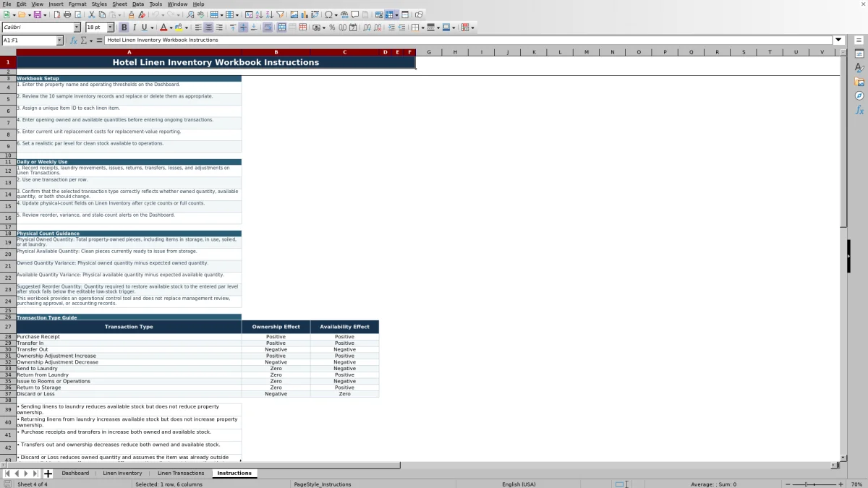868x488 pixels.
Task: Open the Borders dropdown arrow
Action: click(x=422, y=27)
